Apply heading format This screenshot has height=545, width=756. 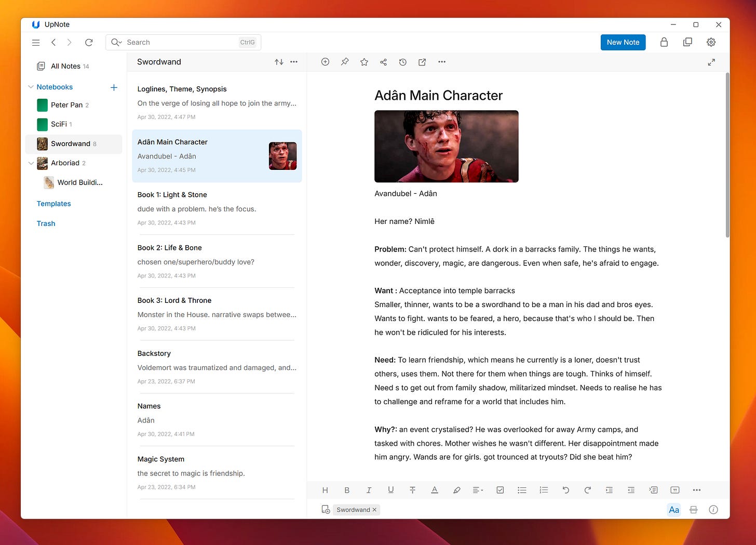pos(325,490)
